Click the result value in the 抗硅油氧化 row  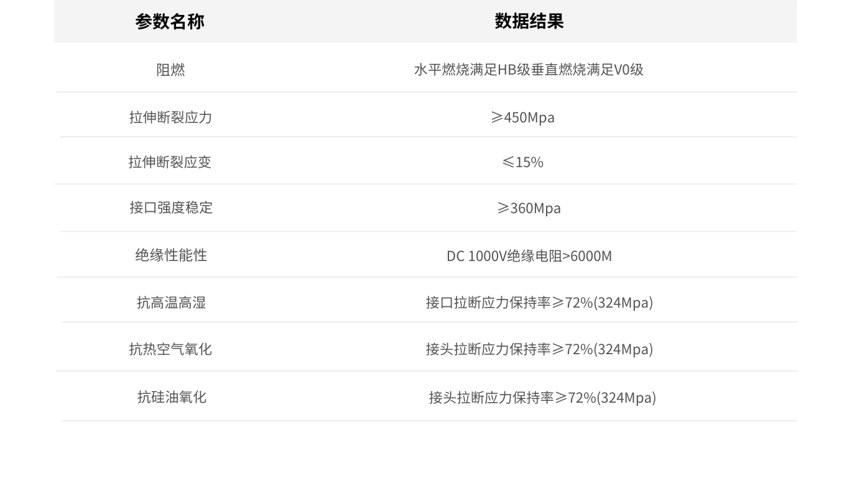542,398
